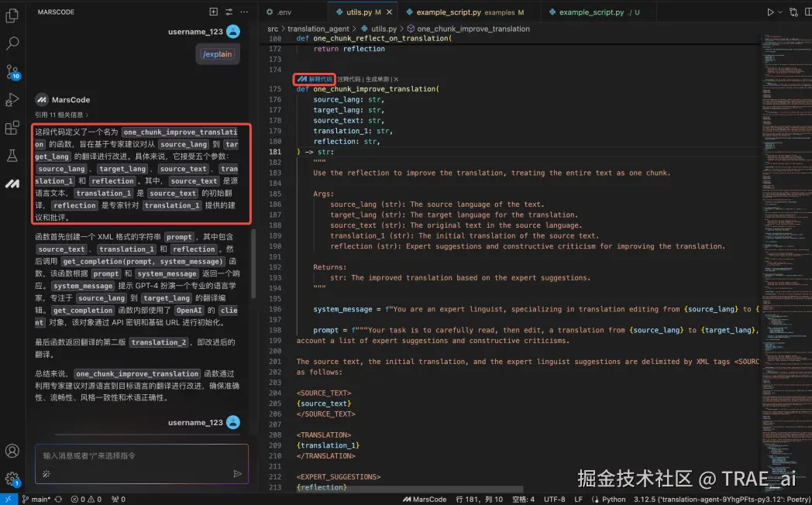Click sticky header def one_chunk_reflect_on_translation

tap(374, 38)
